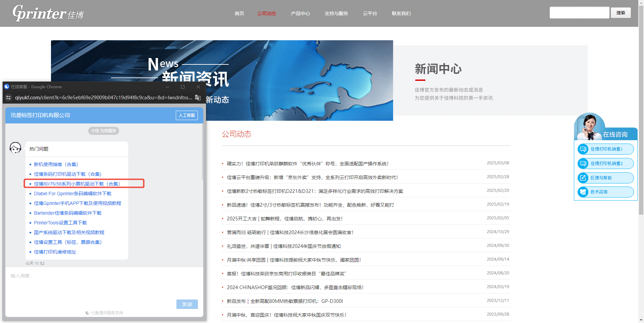This screenshot has height=323, width=644.
Task: Click 佳博打印机销售2 consult button
Action: coord(606,163)
